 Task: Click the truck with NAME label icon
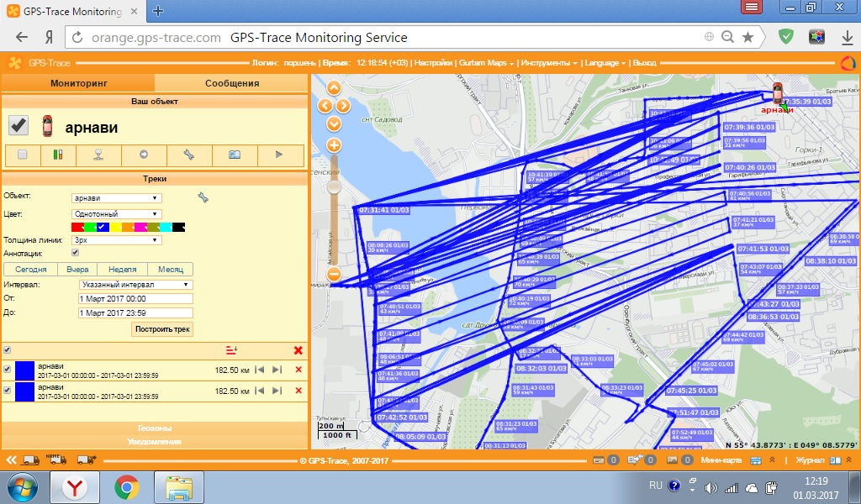pyautogui.click(x=57, y=459)
